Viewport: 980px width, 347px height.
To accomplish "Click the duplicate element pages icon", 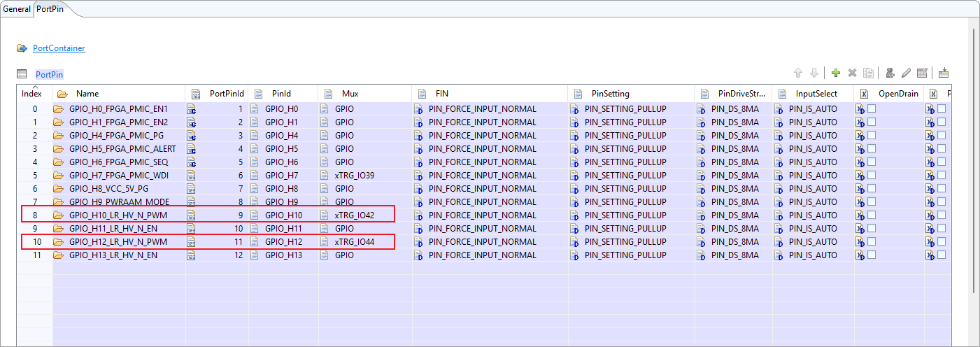I will tap(868, 73).
